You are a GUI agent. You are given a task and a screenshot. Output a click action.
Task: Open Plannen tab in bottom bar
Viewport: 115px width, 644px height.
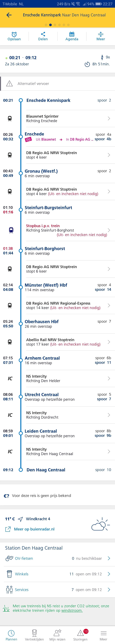(11, 635)
